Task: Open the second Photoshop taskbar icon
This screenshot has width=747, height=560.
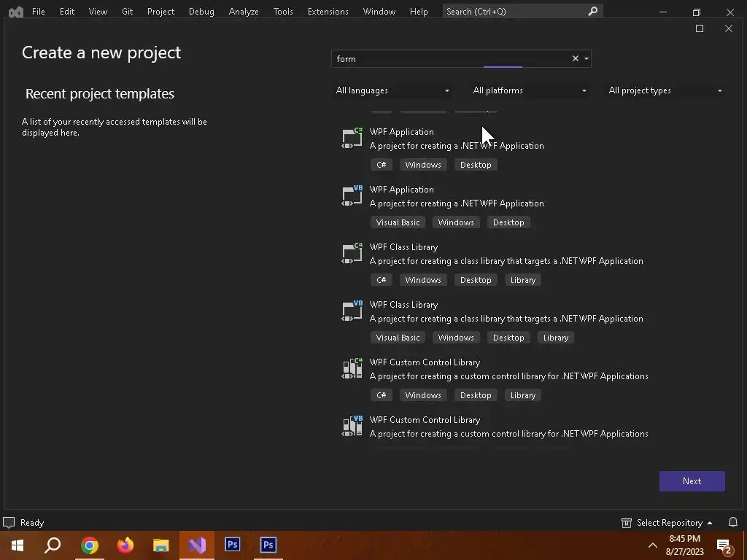Action: point(268,545)
